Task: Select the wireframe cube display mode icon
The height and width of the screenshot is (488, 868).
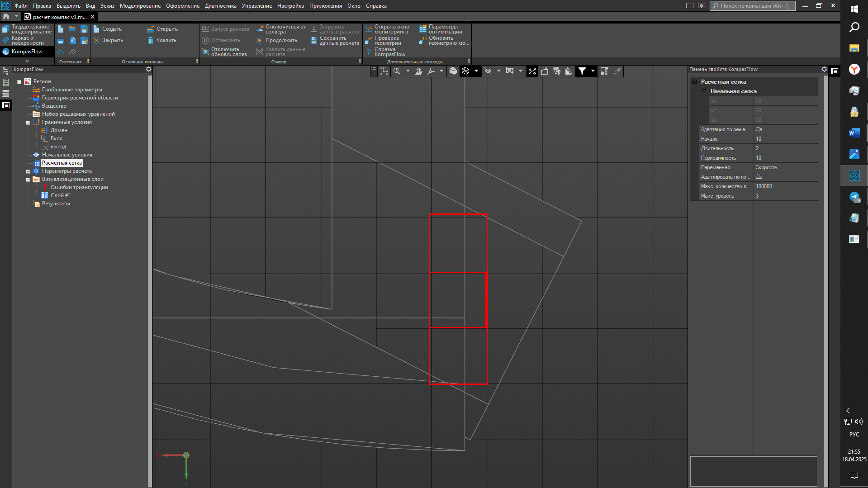Action: pyautogui.click(x=465, y=71)
